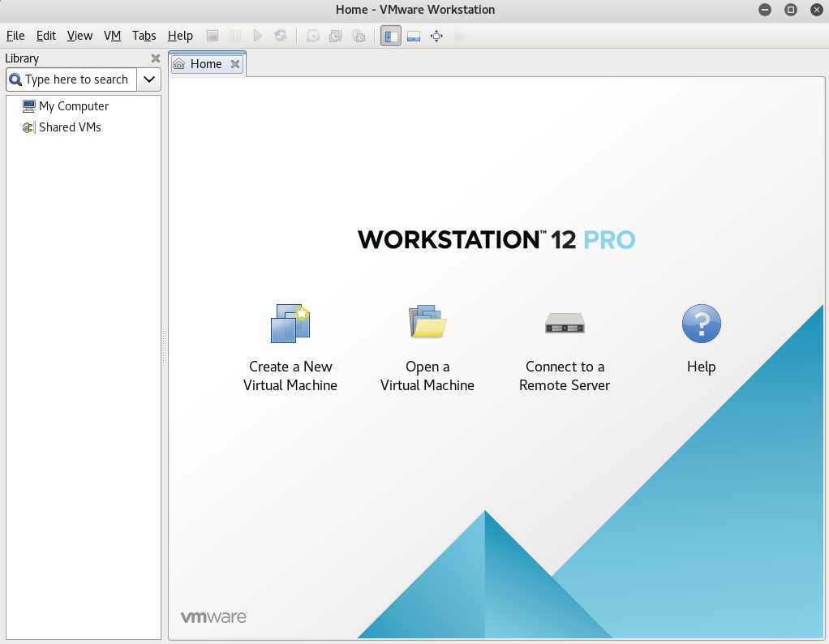Open the library search filter dropdown arrow
Screen dimensions: 829x644
click(x=149, y=79)
